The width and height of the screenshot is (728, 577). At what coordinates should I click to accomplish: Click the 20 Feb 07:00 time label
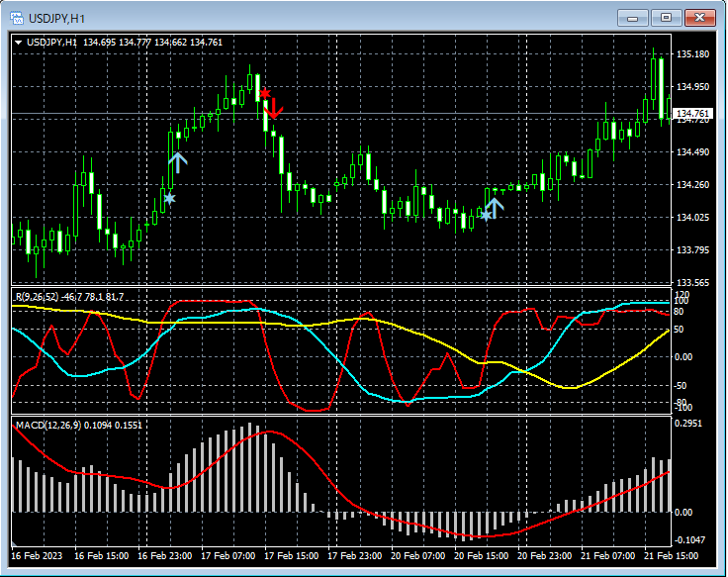click(x=417, y=555)
